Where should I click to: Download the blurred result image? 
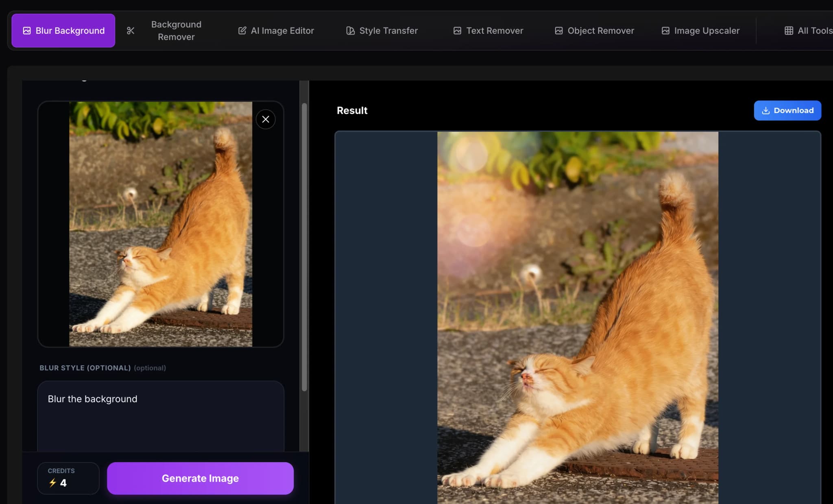pos(787,110)
